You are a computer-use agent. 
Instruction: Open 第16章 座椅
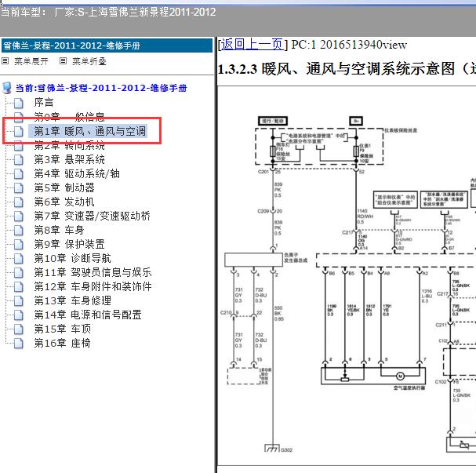[x=62, y=343]
